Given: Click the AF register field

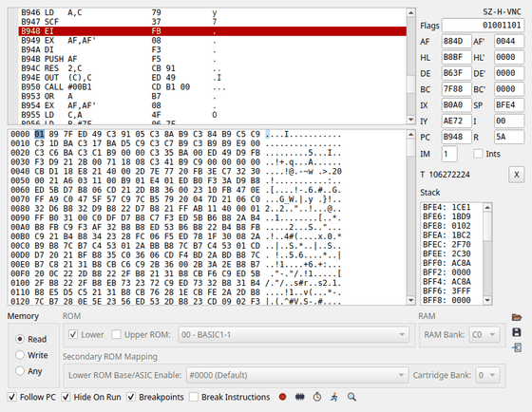Looking at the screenshot, I should [x=456, y=42].
